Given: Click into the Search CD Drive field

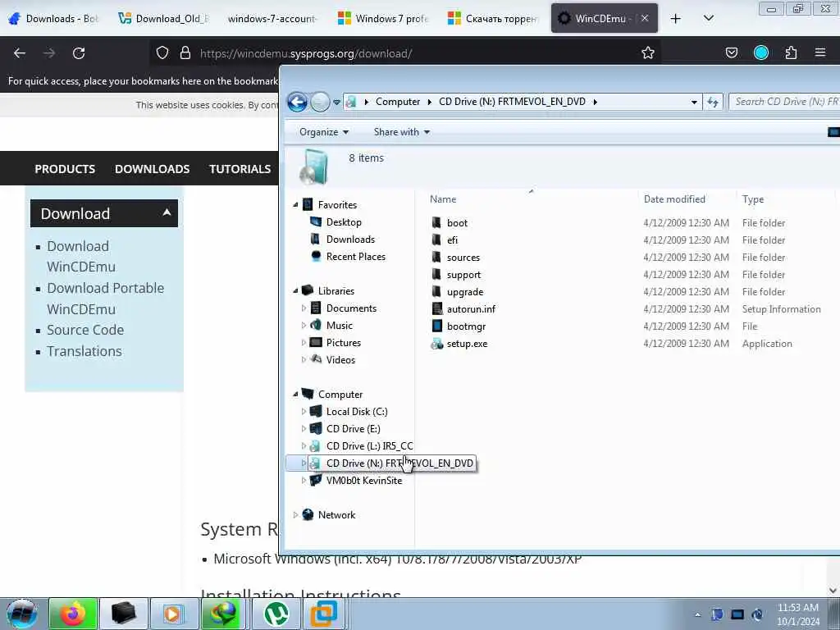Looking at the screenshot, I should [783, 102].
